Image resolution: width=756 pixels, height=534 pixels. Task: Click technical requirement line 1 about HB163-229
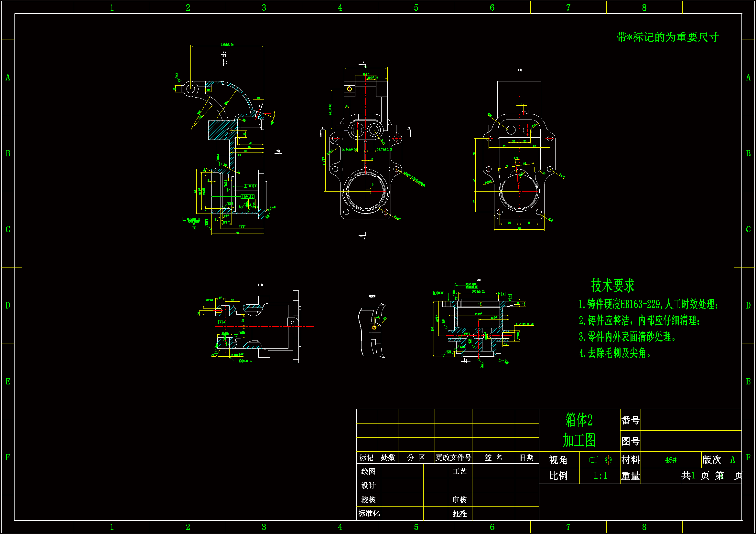tap(648, 304)
